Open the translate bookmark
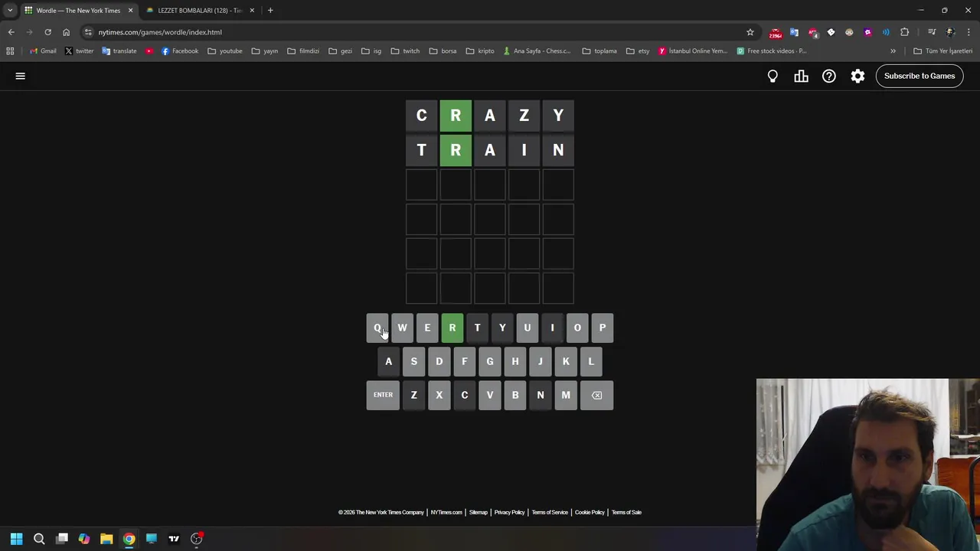 pos(119,51)
